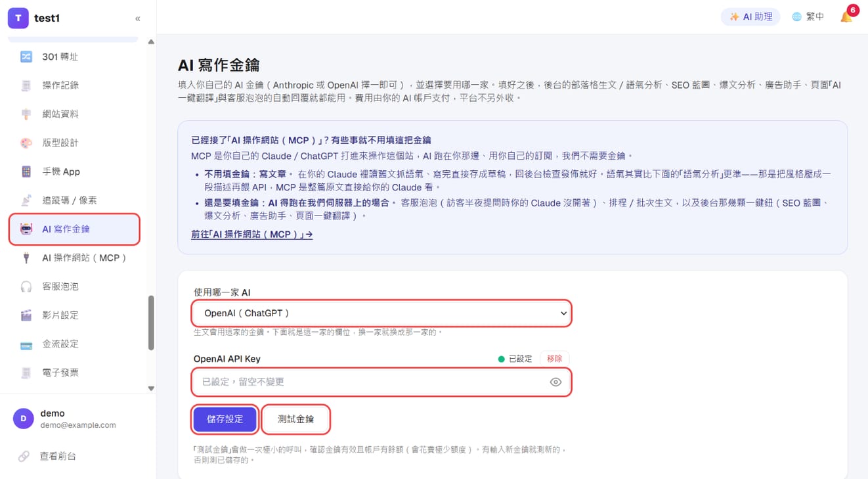
Task: Open the 使用哪一家 AI dropdown
Action: point(381,313)
